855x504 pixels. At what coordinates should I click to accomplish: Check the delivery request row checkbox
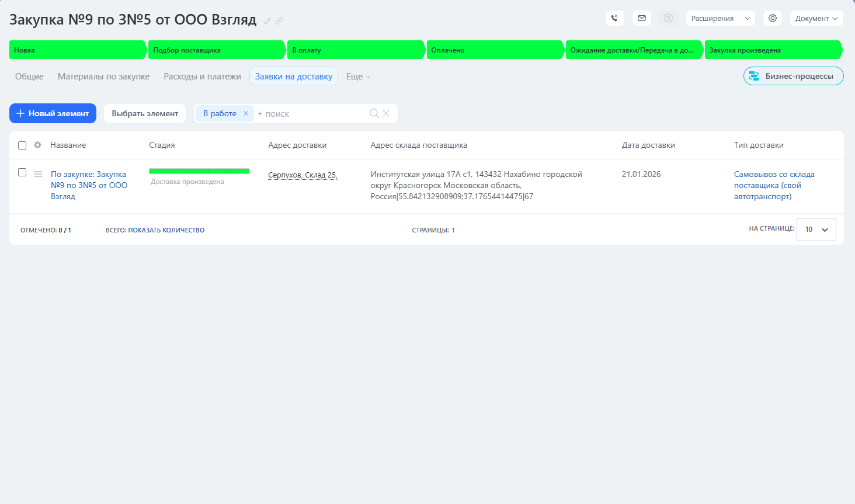22,172
